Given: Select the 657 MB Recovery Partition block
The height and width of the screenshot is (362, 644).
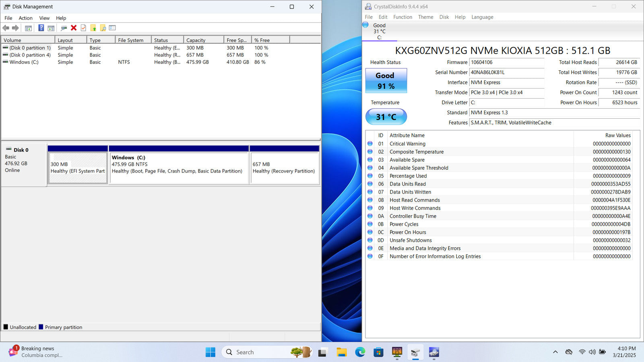Looking at the screenshot, I should coord(285,168).
